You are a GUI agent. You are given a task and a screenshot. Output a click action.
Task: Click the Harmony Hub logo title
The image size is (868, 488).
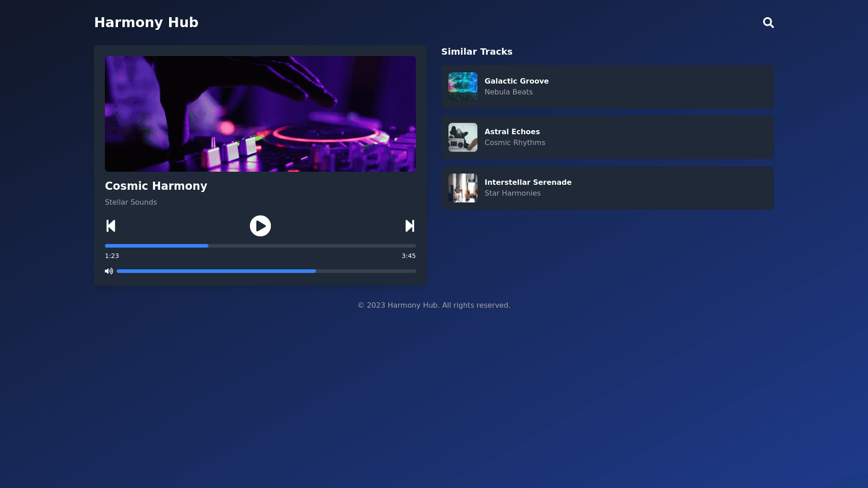tap(146, 23)
